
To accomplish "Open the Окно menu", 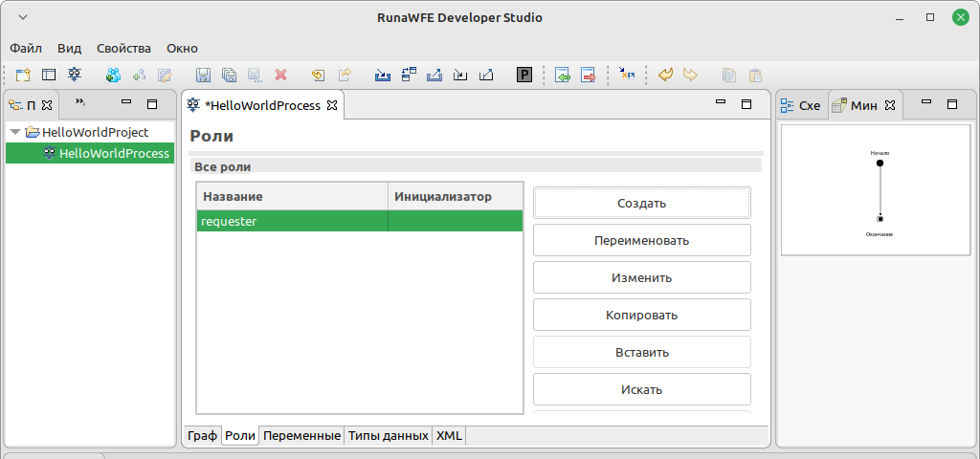I will click(x=182, y=48).
